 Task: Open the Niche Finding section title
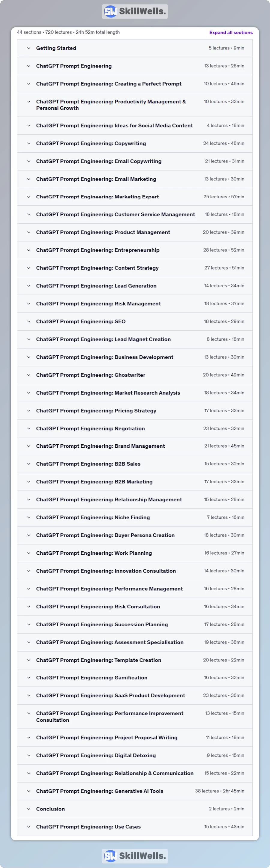coord(93,518)
